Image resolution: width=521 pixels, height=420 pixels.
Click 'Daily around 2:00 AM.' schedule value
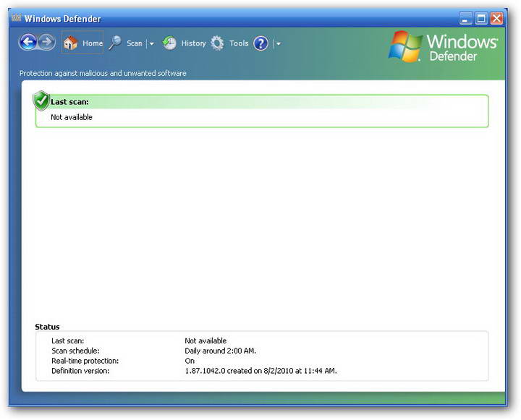(220, 351)
